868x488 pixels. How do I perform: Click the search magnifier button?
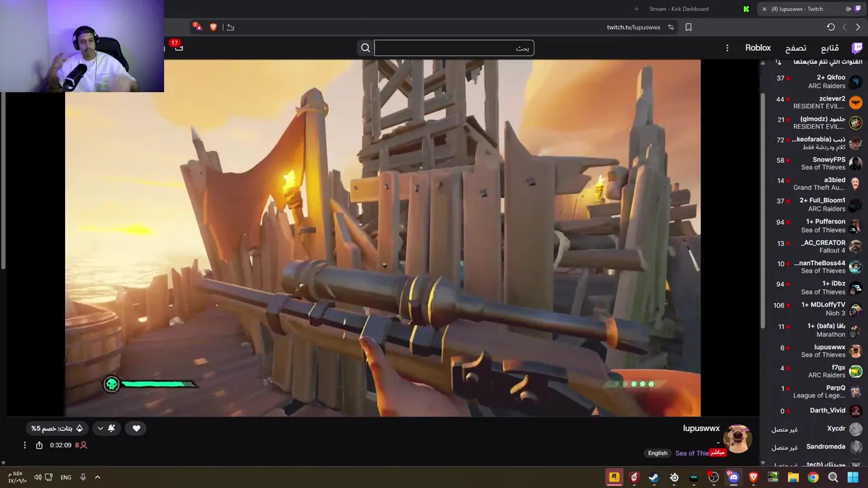tap(366, 47)
